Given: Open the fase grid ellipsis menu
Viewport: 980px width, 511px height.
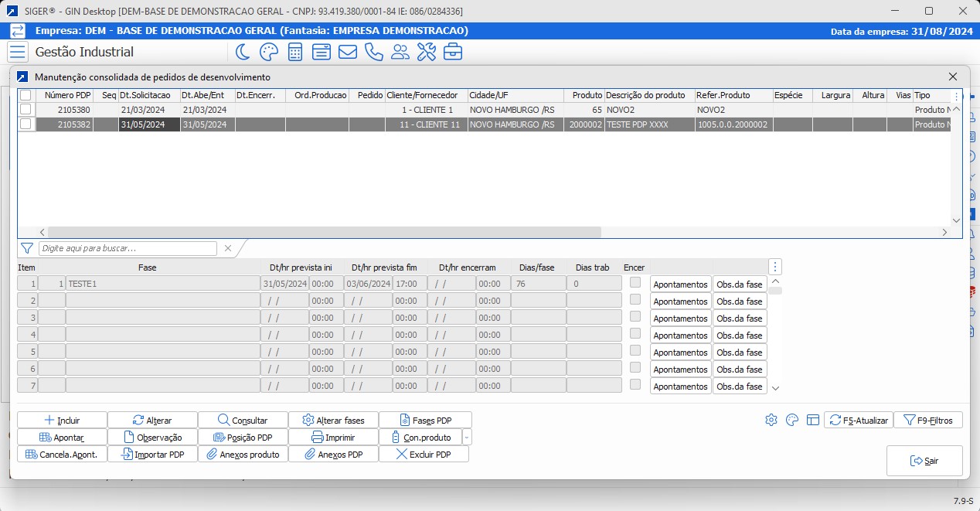Looking at the screenshot, I should (x=775, y=267).
